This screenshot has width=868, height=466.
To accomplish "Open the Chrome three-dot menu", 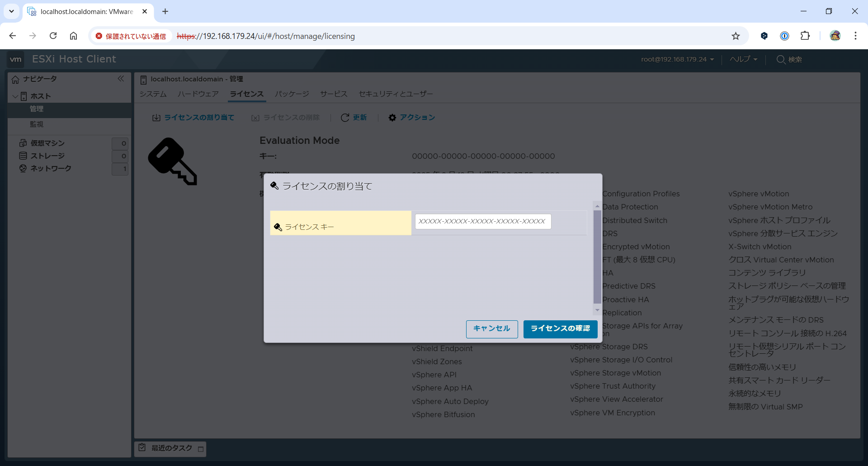I will pos(855,36).
